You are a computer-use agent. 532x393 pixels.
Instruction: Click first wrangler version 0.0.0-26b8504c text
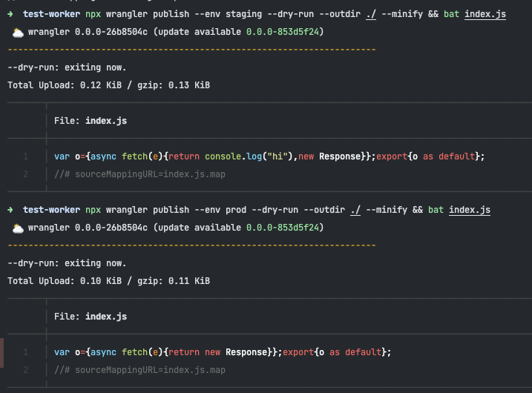(111, 32)
